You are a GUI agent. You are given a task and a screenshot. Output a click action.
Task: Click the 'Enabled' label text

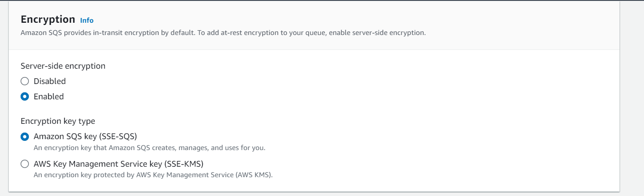coord(49,96)
